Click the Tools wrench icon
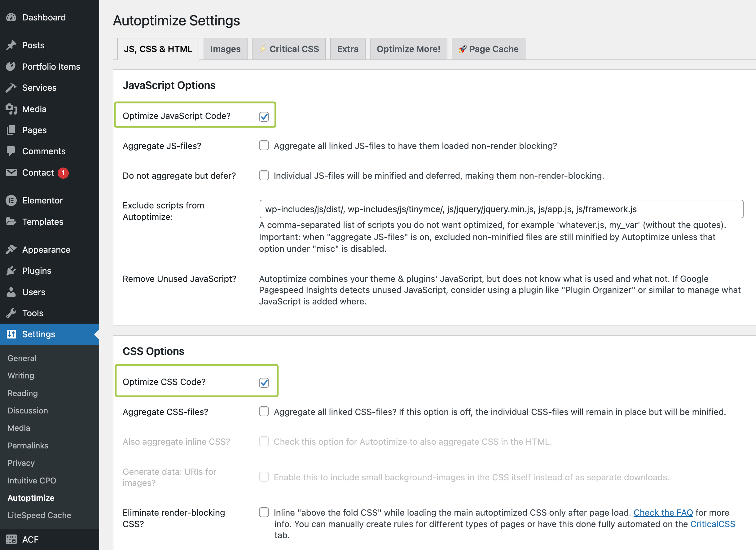The width and height of the screenshot is (756, 550). [11, 313]
